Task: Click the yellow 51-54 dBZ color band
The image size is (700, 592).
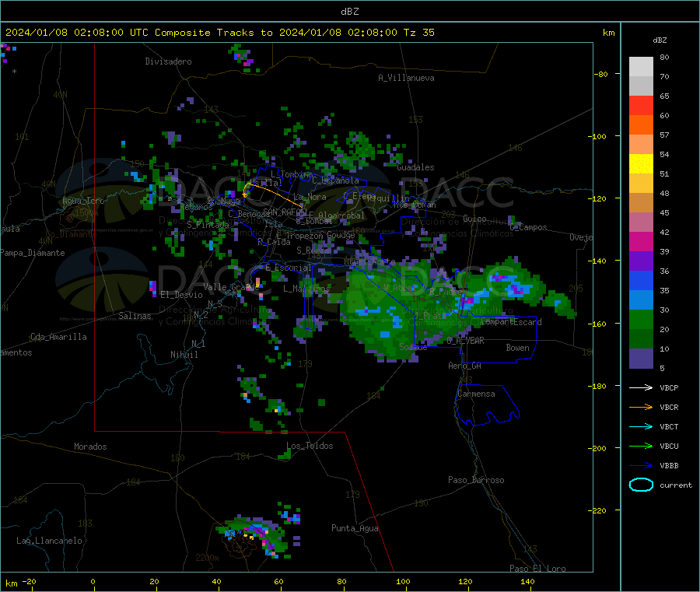Action: pos(641,164)
